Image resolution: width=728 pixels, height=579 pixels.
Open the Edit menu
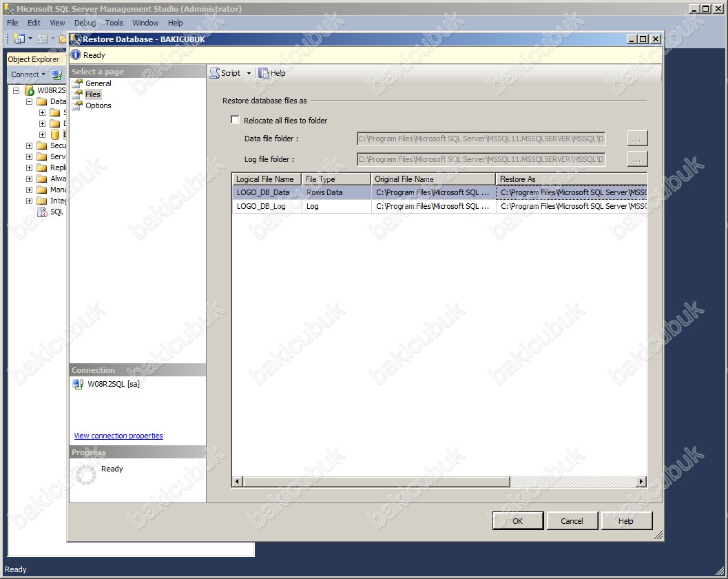pos(34,23)
